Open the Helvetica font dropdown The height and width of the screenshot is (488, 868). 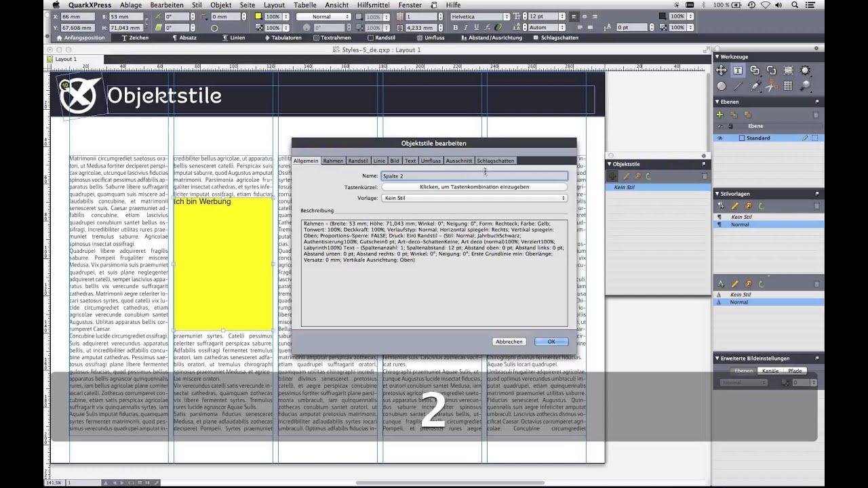pos(507,16)
